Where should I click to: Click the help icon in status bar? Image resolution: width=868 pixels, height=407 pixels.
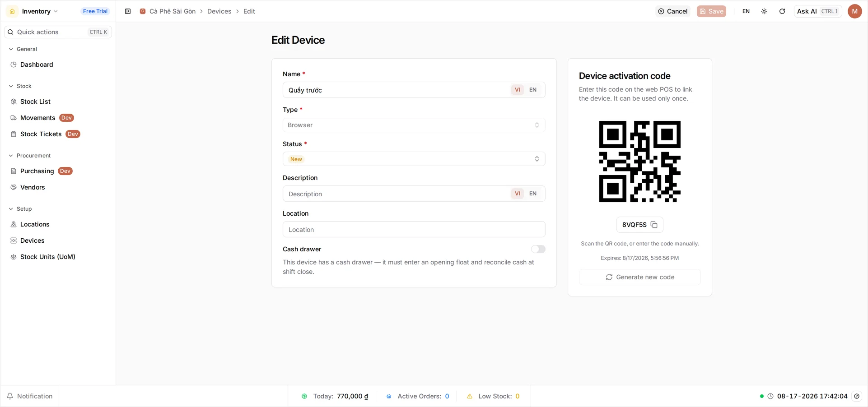pyautogui.click(x=857, y=396)
